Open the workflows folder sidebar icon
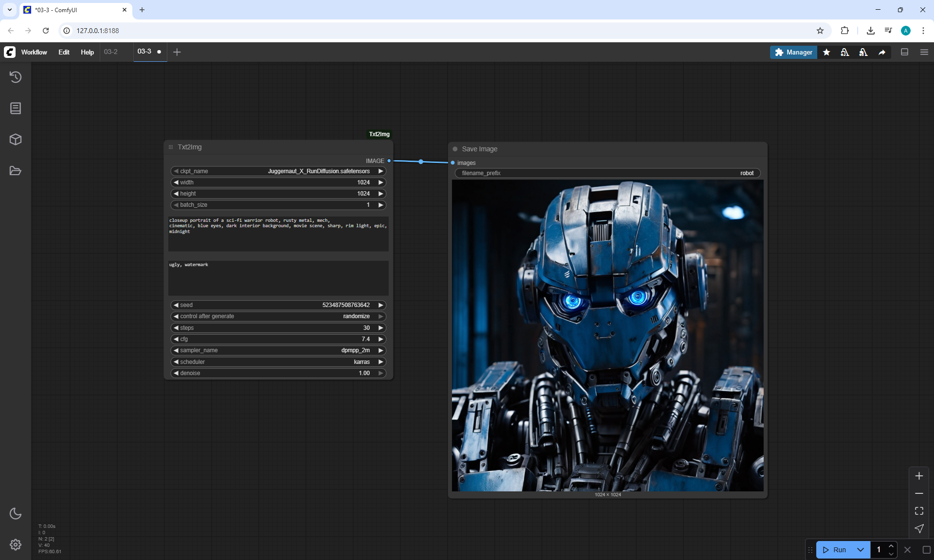This screenshot has width=934, height=560. pos(16,171)
